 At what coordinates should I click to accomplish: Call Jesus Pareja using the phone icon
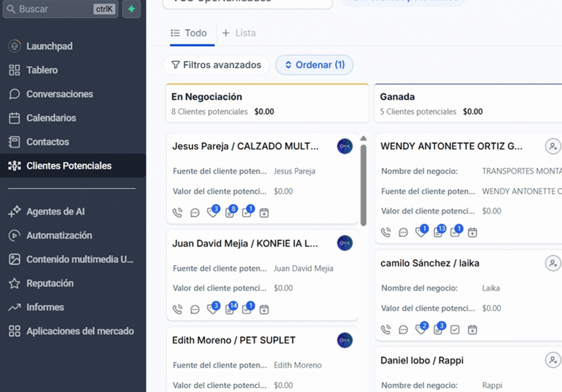point(177,213)
